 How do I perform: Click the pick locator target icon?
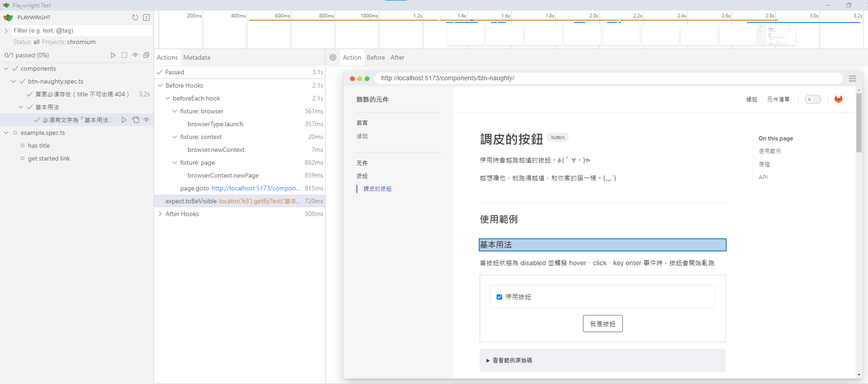[333, 57]
